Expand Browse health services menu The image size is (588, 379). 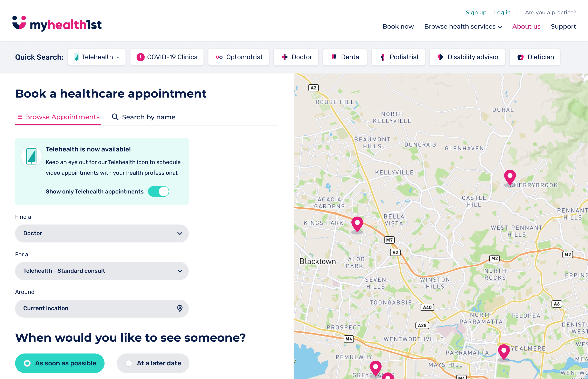coord(463,27)
